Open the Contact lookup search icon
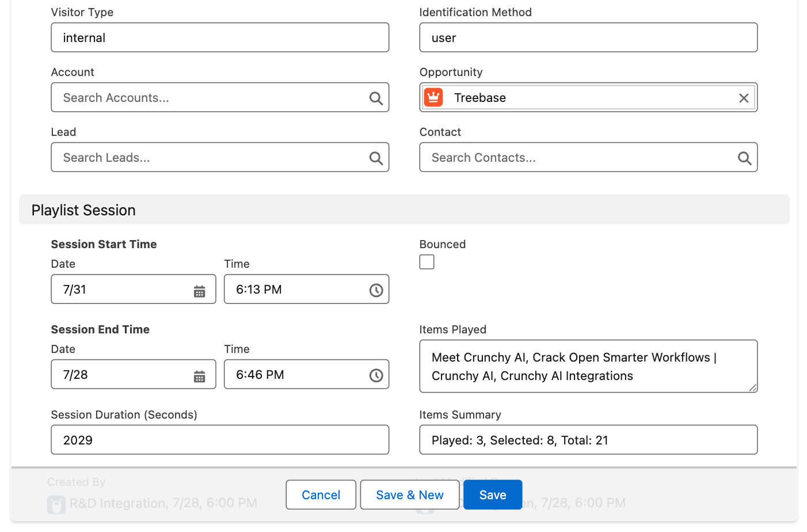Viewport: 807px width, 532px height. tap(744, 157)
